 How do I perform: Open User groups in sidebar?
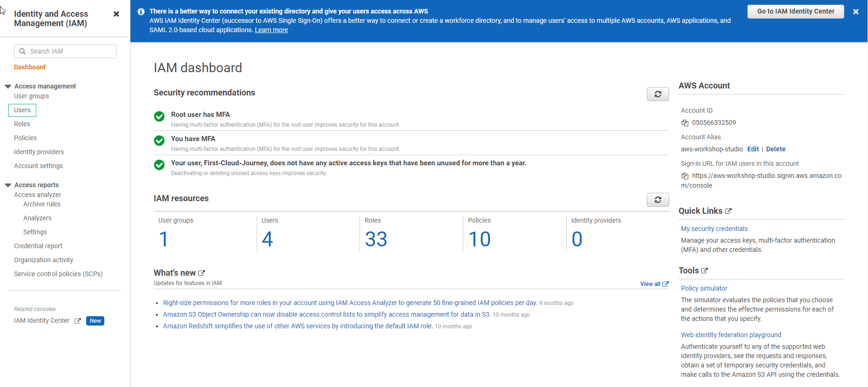pos(31,96)
